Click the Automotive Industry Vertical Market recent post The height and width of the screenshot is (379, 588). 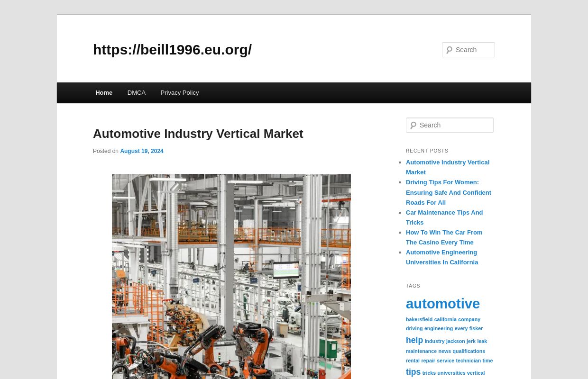pyautogui.click(x=447, y=167)
